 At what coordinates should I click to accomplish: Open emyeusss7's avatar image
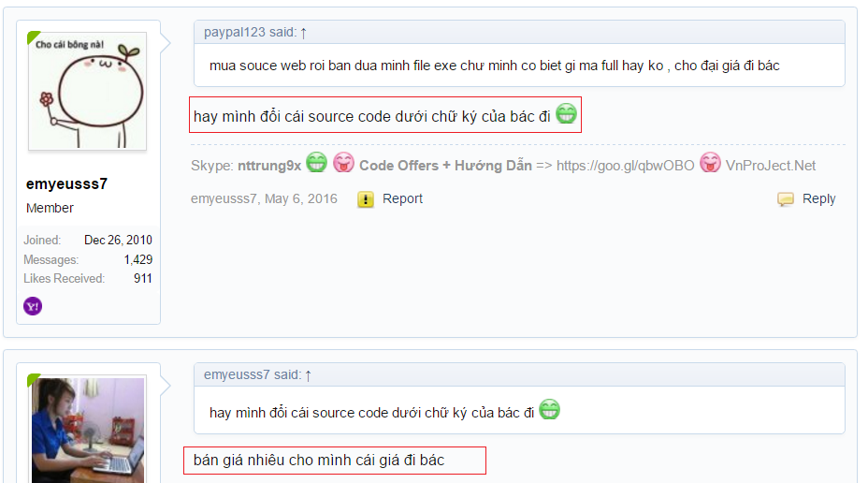88,91
